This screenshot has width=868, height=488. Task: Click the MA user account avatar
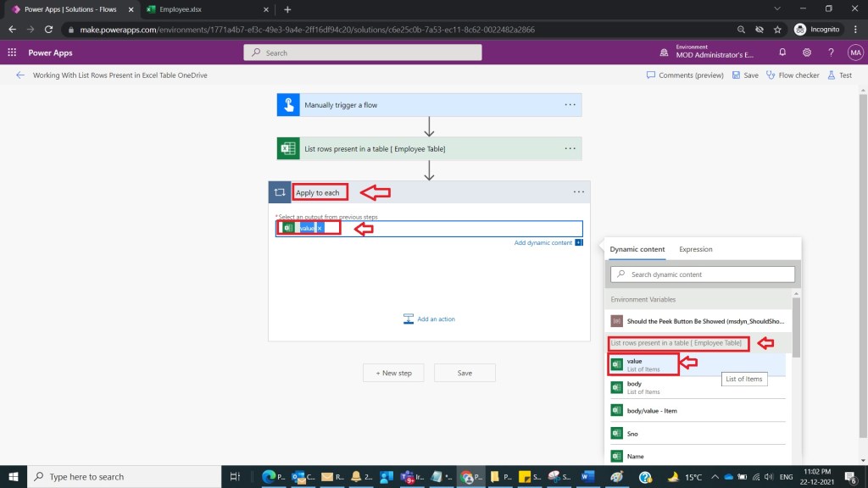(x=854, y=53)
